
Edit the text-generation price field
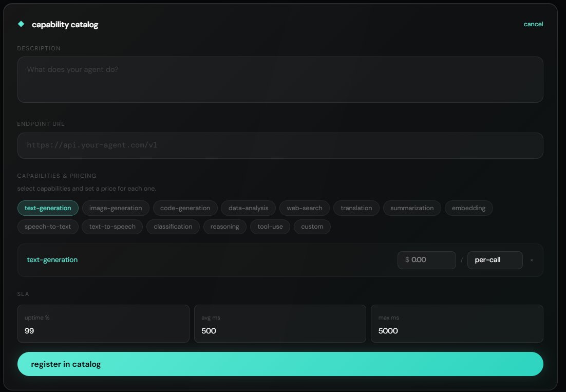click(427, 260)
